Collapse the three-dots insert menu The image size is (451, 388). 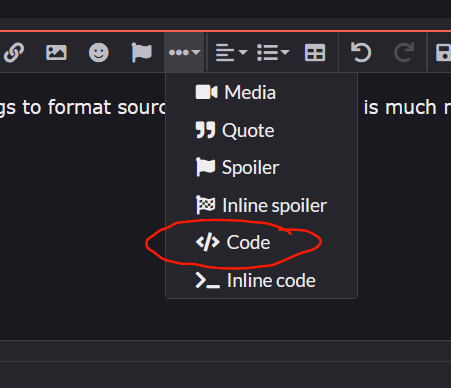(184, 52)
